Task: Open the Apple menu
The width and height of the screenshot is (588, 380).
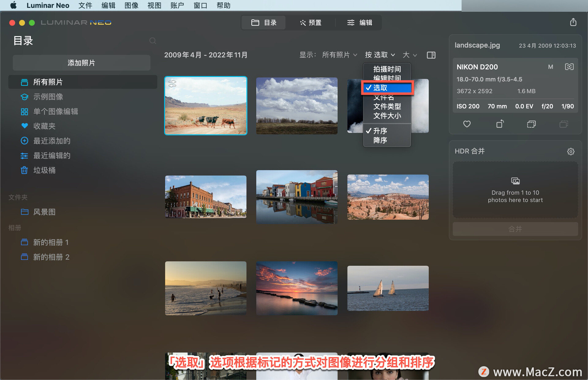Action: coord(13,5)
